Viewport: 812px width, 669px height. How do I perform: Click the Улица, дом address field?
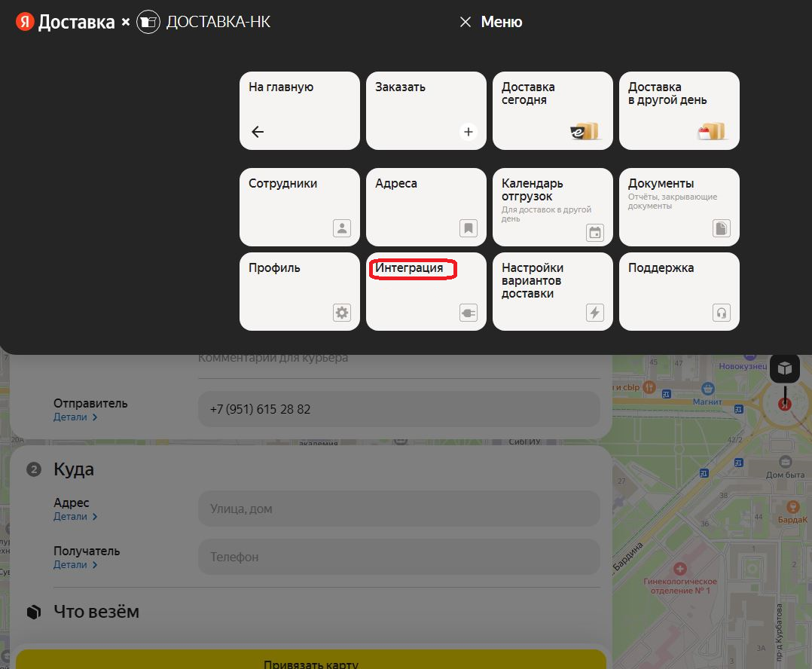[398, 509]
